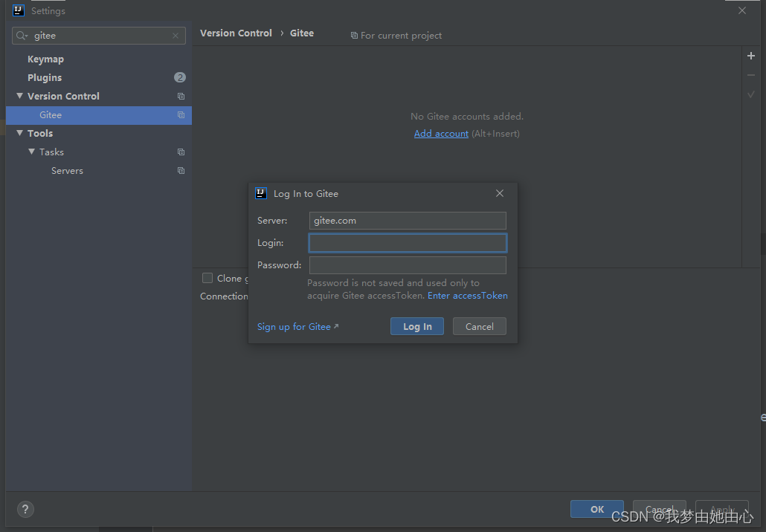
Task: Select Keymap in the settings tree
Action: pyautogui.click(x=45, y=59)
